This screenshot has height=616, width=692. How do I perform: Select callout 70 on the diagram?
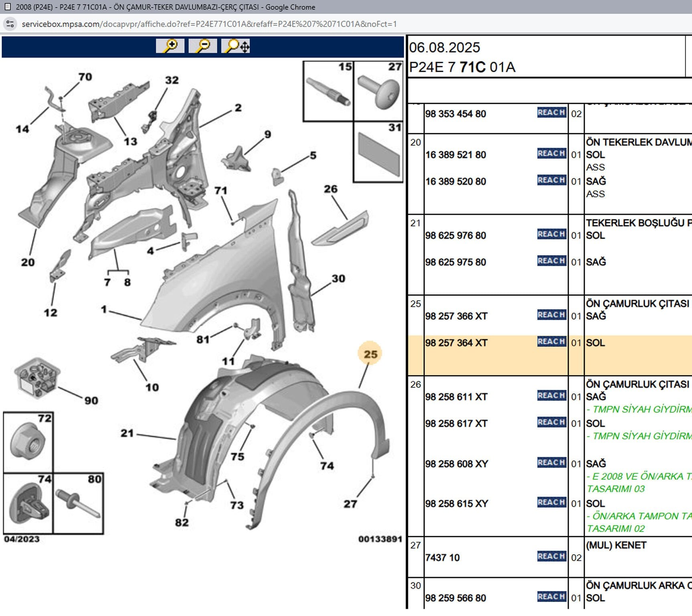[x=85, y=77]
